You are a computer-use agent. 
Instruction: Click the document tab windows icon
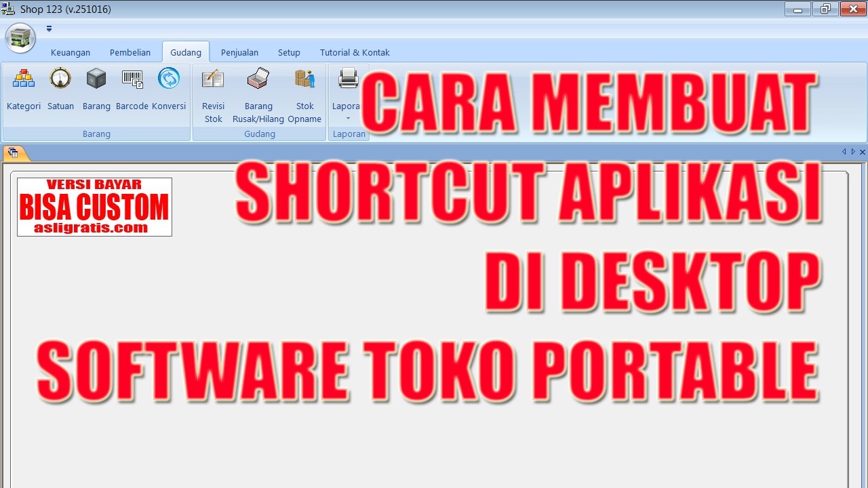pyautogui.click(x=14, y=153)
